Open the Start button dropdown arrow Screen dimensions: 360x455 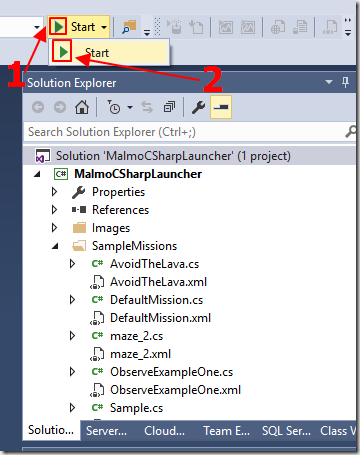pos(104,27)
